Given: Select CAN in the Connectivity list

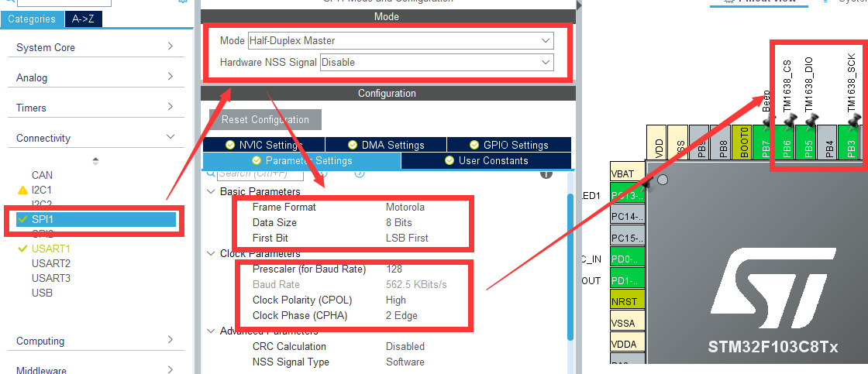Looking at the screenshot, I should pyautogui.click(x=42, y=175).
